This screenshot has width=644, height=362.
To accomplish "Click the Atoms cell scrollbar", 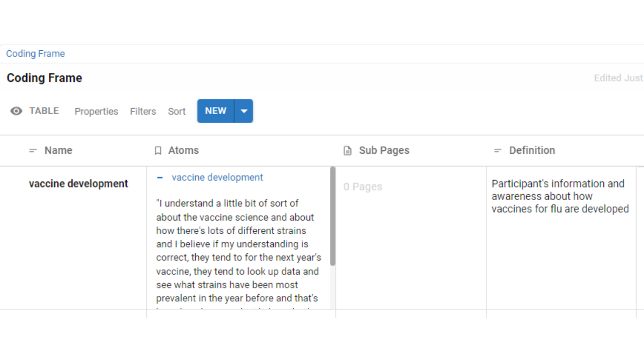I will coord(333,216).
